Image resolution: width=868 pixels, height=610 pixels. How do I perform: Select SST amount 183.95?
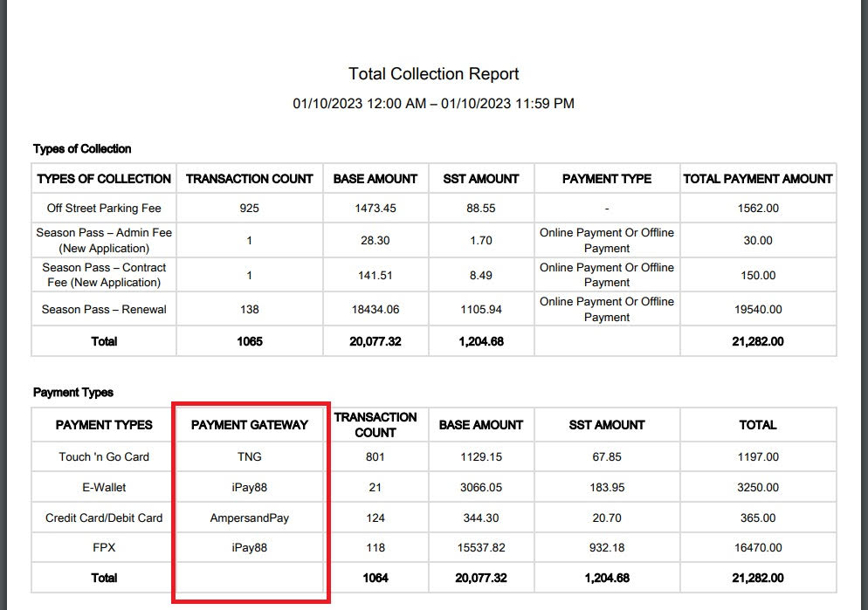click(x=607, y=487)
